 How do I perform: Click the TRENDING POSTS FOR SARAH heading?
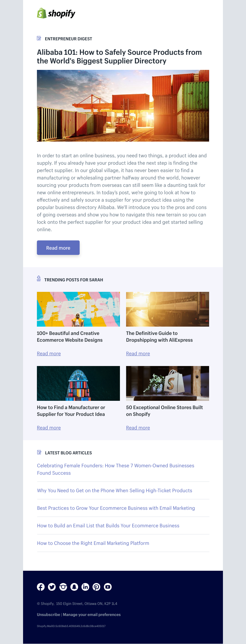74,280
